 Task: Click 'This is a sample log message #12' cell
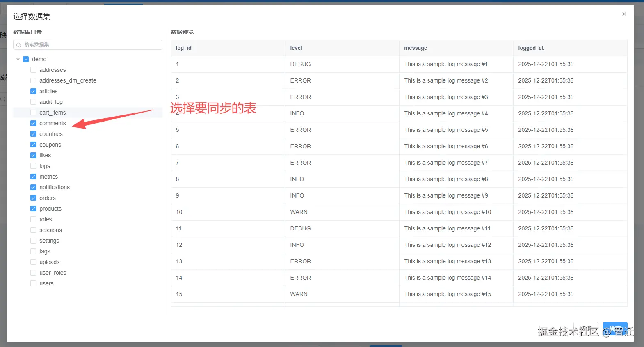pyautogui.click(x=456, y=245)
